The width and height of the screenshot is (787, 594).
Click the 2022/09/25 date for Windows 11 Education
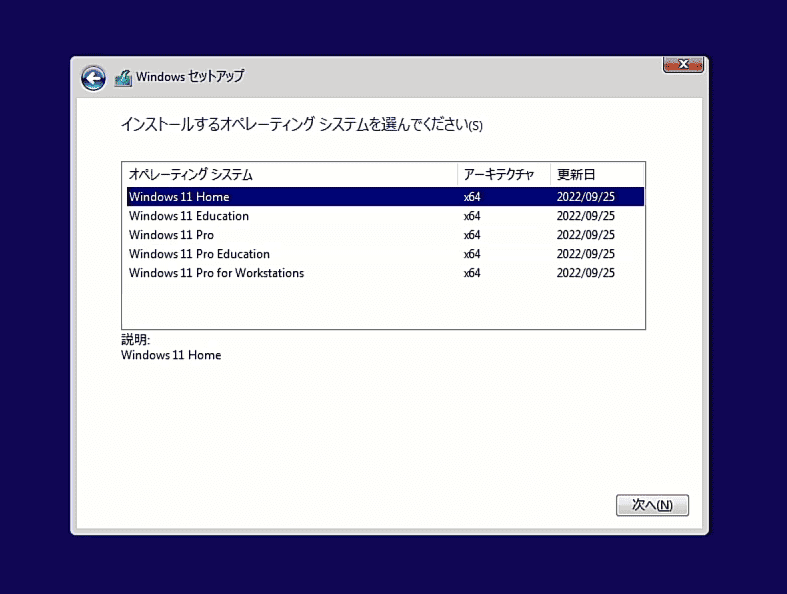pyautogui.click(x=586, y=216)
